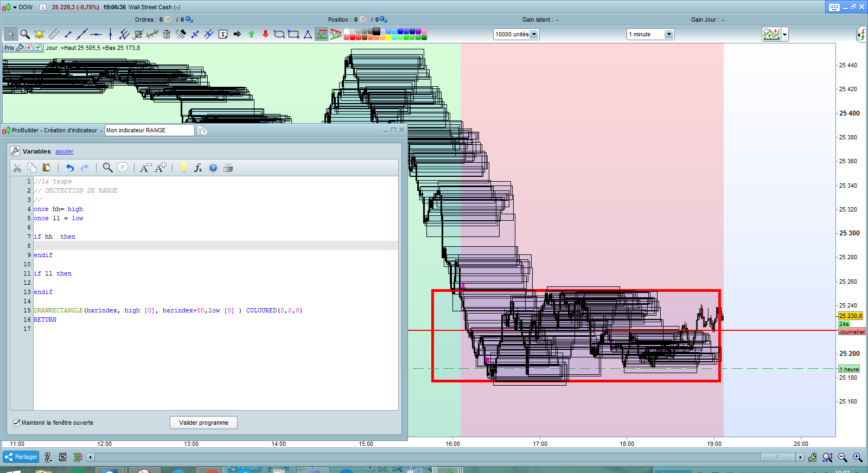Click the 'Valider programme' button

pos(203,423)
